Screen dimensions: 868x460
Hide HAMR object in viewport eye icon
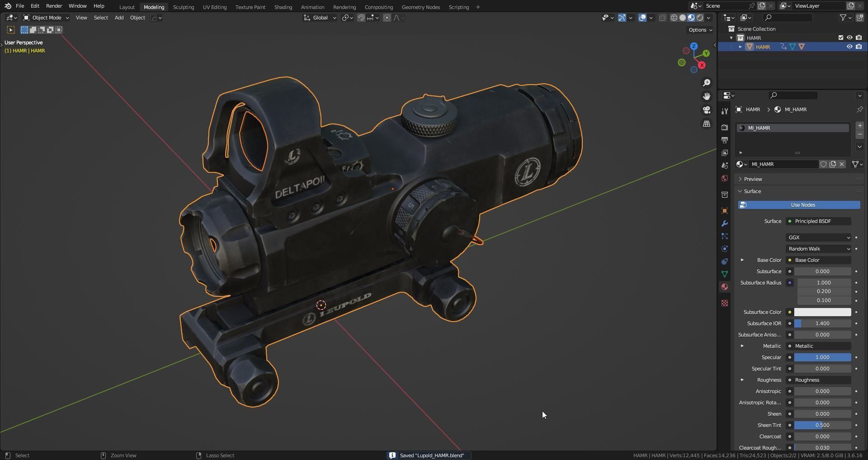[x=849, y=47]
